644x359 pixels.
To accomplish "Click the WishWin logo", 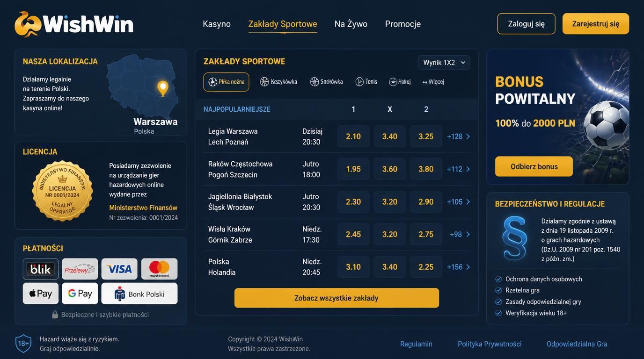I will pyautogui.click(x=74, y=24).
